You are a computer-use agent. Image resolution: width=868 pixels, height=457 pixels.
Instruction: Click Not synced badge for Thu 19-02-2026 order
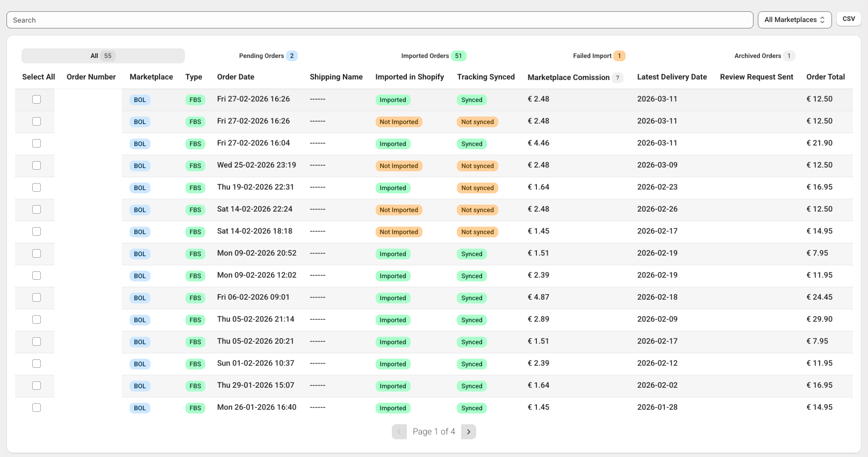pos(477,188)
